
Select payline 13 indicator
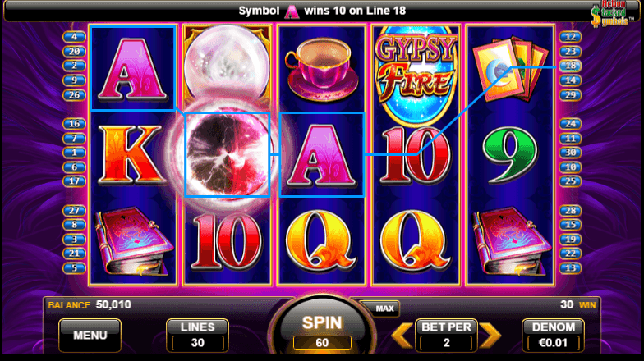(x=570, y=268)
